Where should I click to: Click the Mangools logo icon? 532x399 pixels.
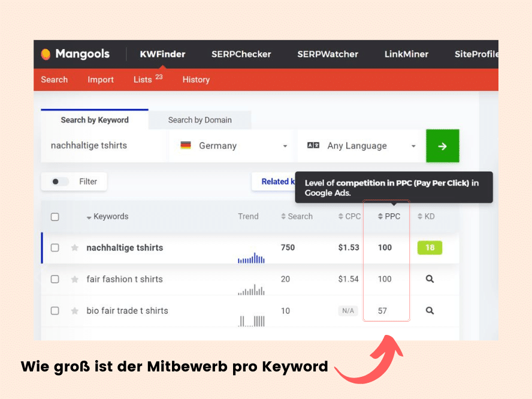click(46, 54)
